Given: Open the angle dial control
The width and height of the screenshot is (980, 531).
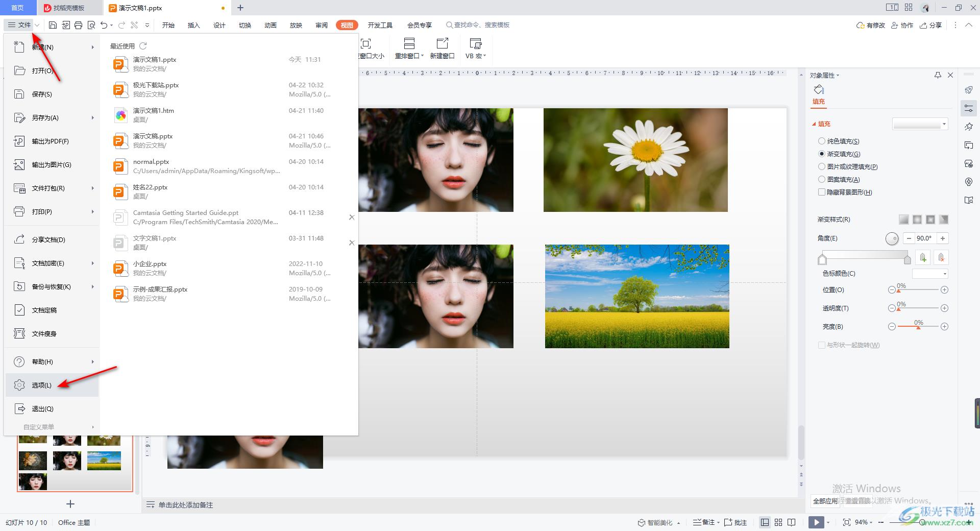Looking at the screenshot, I should click(x=892, y=238).
